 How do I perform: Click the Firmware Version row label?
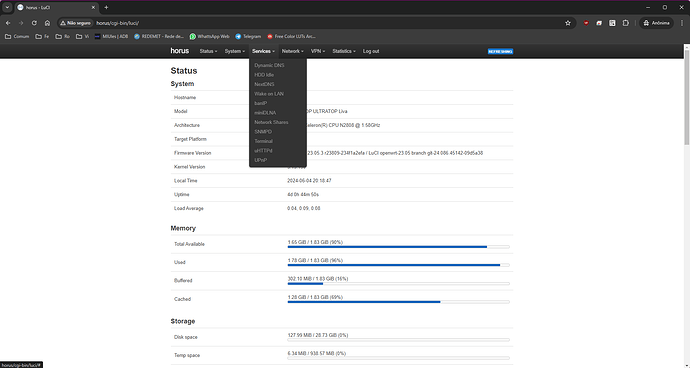(x=192, y=153)
